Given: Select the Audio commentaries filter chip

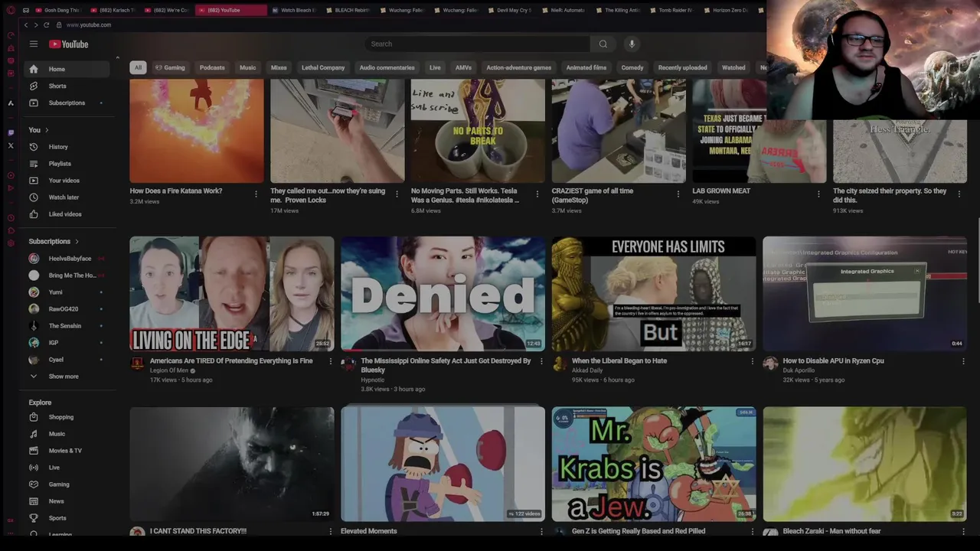Looking at the screenshot, I should pos(387,67).
